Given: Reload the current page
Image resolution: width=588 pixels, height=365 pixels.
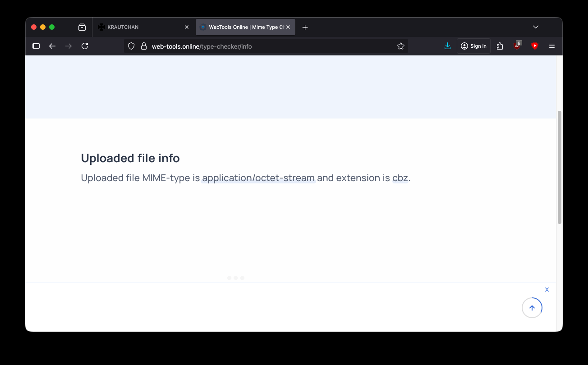Looking at the screenshot, I should coord(85,46).
